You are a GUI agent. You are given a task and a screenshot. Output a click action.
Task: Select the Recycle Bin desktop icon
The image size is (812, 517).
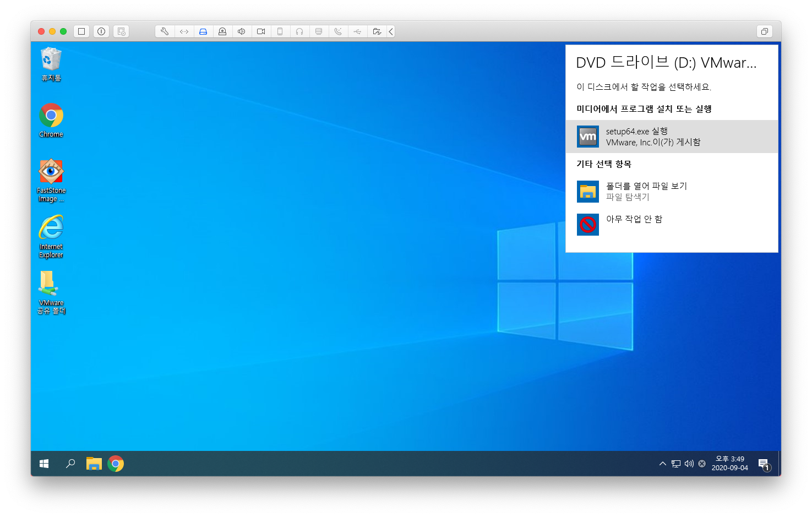click(x=51, y=64)
